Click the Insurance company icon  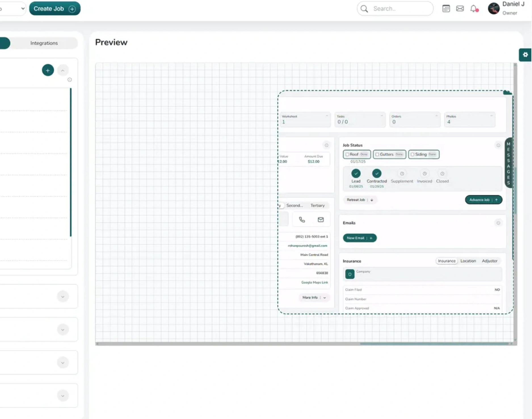(x=350, y=274)
